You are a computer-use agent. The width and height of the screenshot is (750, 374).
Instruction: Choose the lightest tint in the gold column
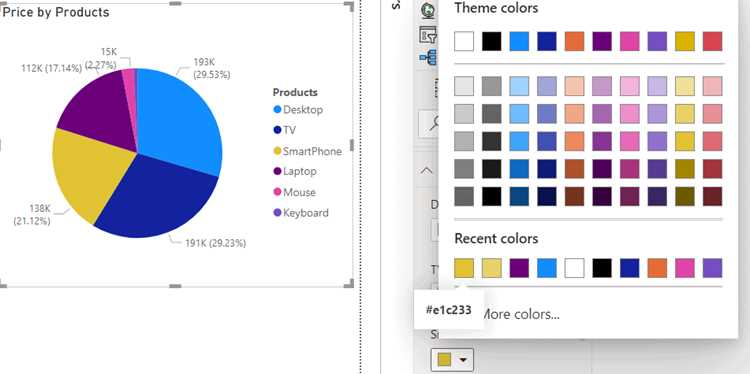pos(685,86)
